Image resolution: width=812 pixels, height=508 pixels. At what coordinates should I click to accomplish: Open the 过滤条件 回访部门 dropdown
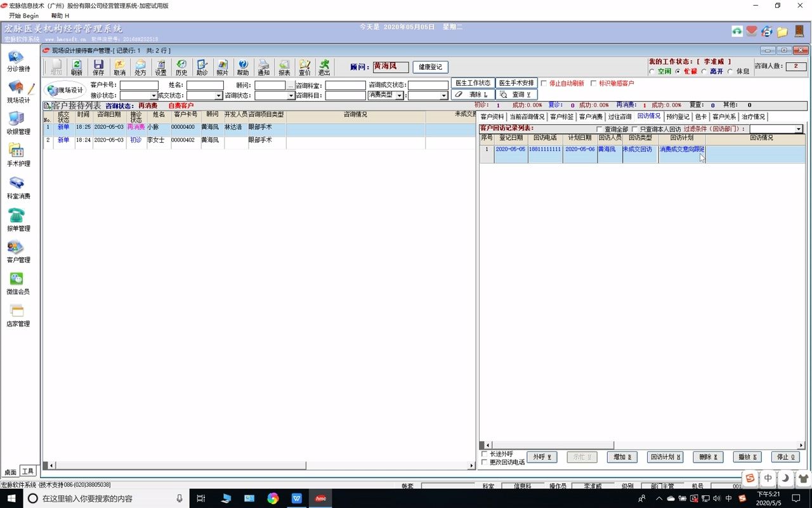799,130
